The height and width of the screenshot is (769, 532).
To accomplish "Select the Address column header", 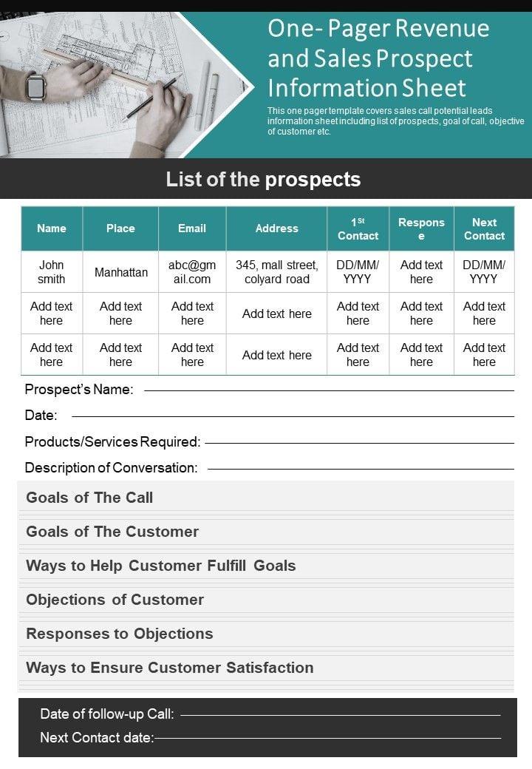I will tap(276, 228).
